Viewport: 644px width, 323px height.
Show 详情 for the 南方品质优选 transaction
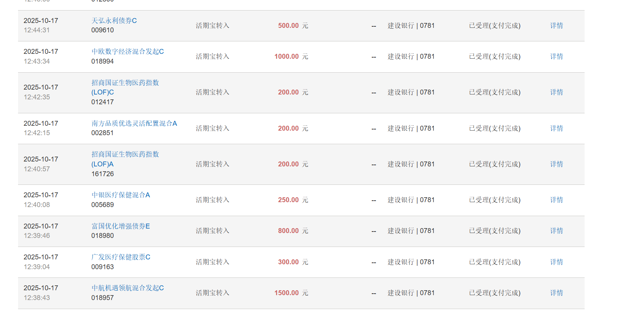coord(556,128)
